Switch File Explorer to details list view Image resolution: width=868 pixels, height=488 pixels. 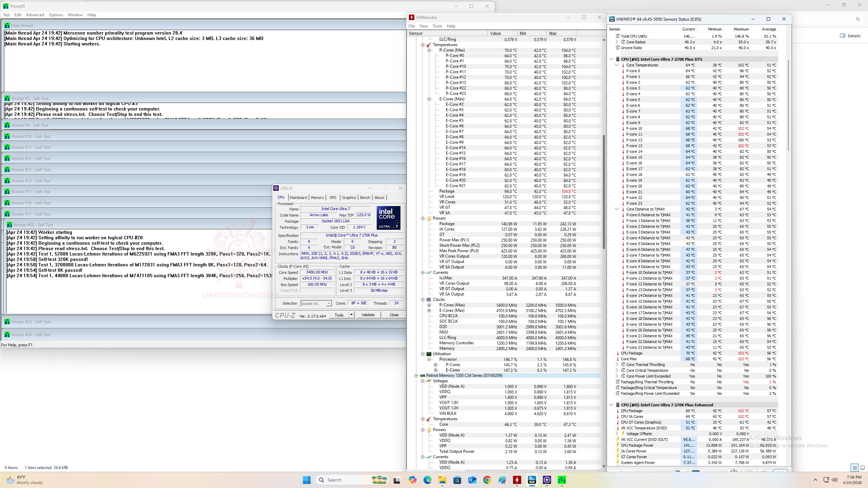pyautogui.click(x=854, y=468)
